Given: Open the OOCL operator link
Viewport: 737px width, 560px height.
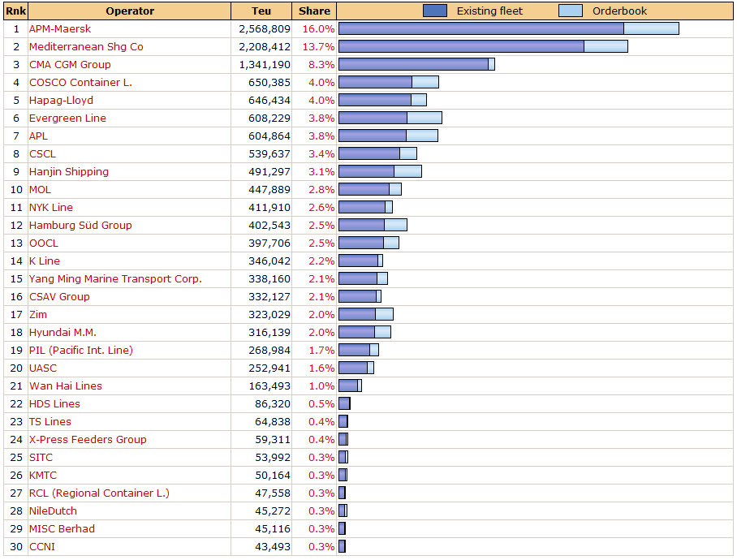Looking at the screenshot, I should coord(44,243).
